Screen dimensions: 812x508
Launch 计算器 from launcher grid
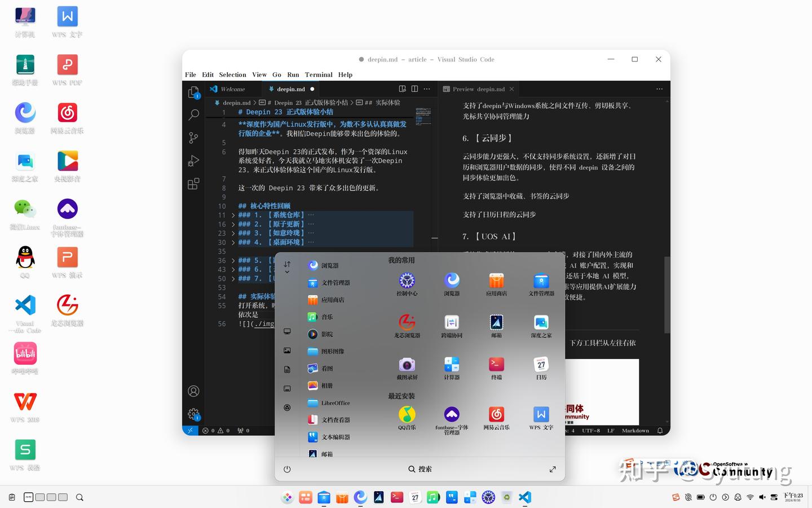tap(452, 368)
